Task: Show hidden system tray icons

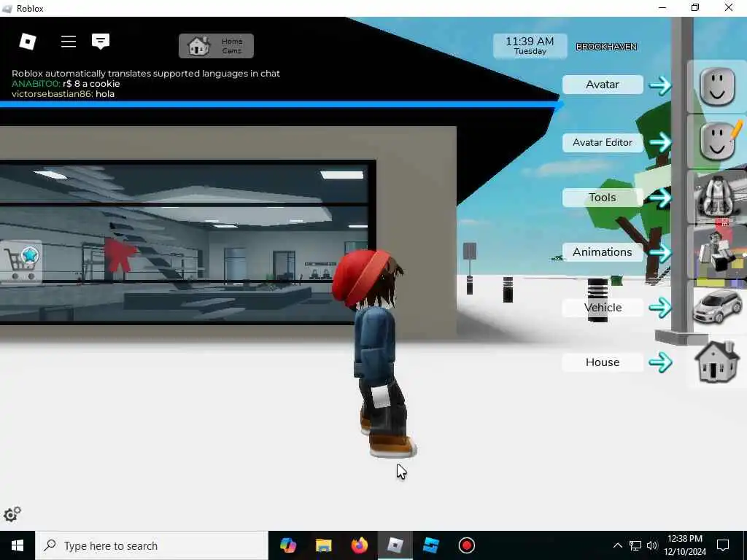Action: 617,545
